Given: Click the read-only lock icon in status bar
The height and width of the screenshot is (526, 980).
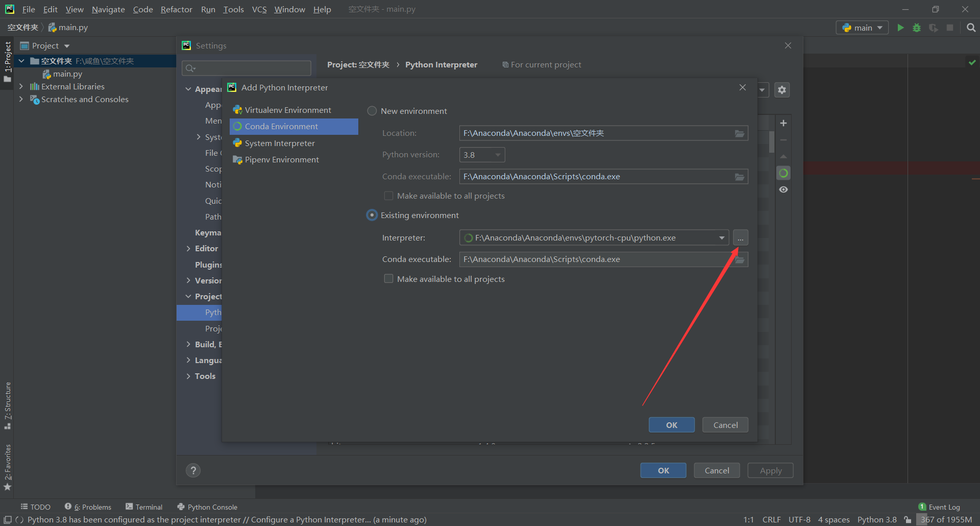Looking at the screenshot, I should tap(908, 520).
